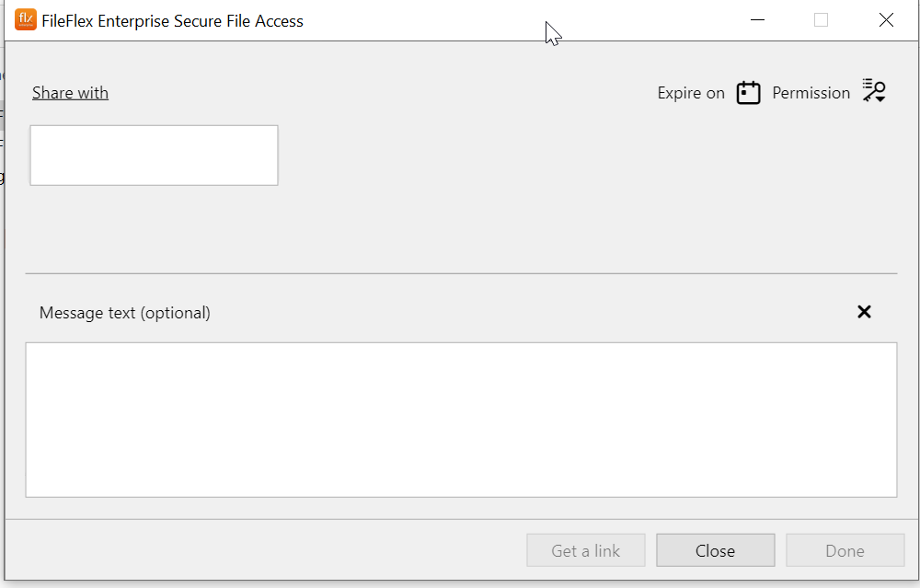Click the FileFlex Enterprise Secure File Access title
This screenshot has width=920, height=588.
click(173, 21)
